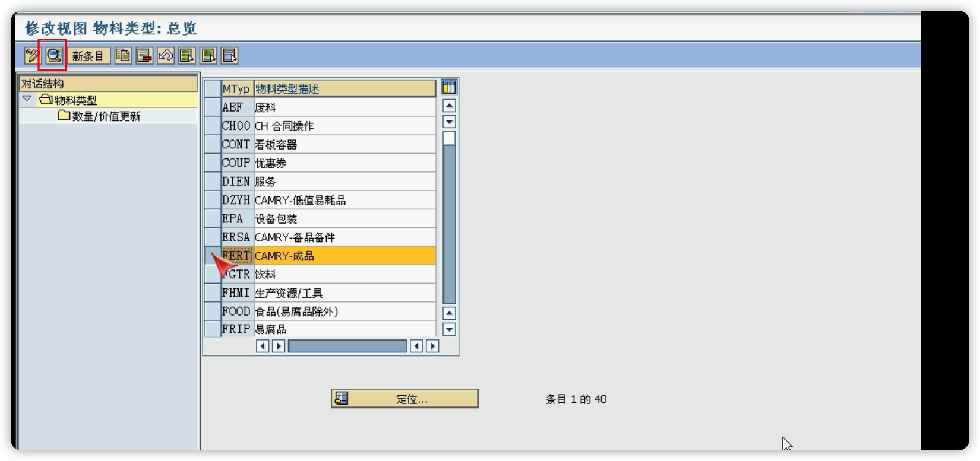
Task: Click the FRIP material type cell
Action: pos(238,329)
